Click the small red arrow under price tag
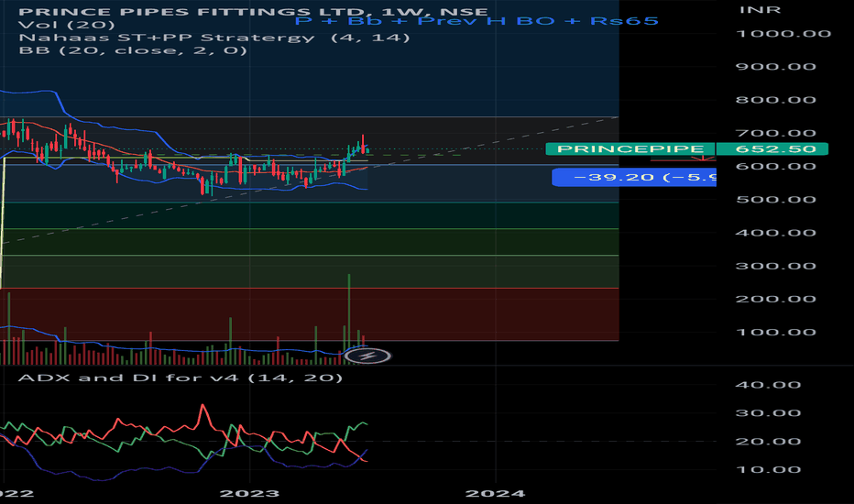The height and width of the screenshot is (504, 854). (703, 159)
